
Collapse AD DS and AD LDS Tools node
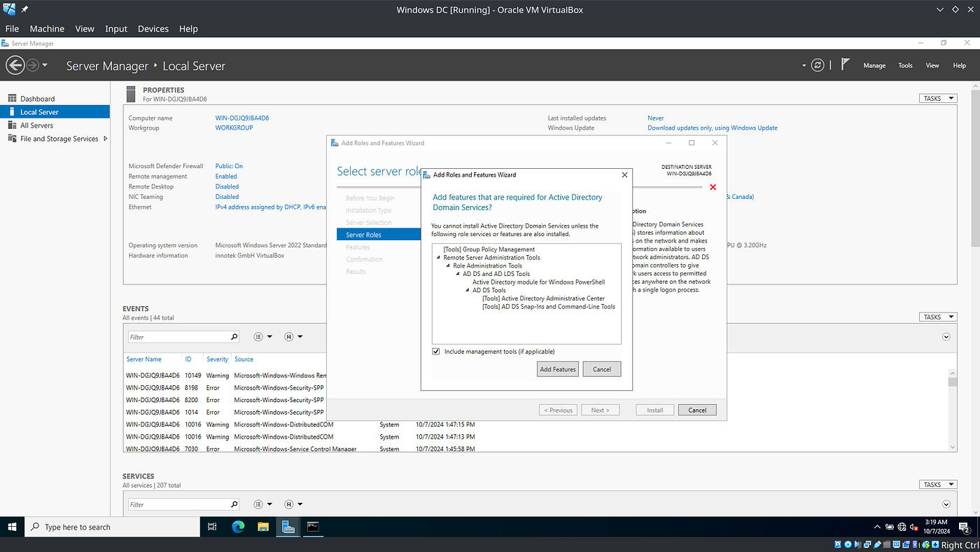pyautogui.click(x=458, y=274)
